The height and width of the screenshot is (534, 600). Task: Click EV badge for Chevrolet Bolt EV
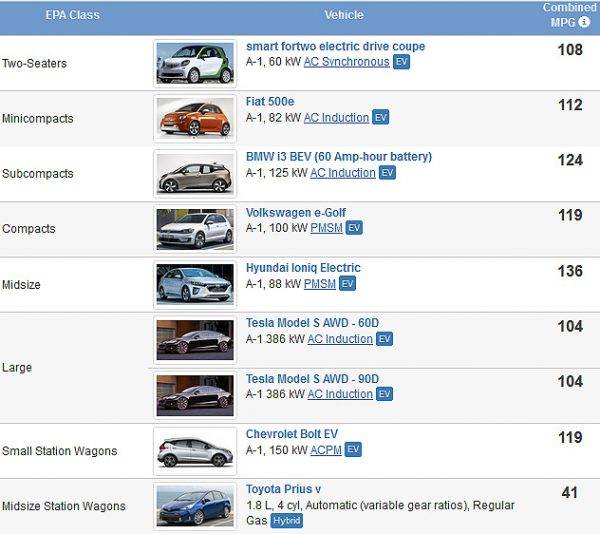pyautogui.click(x=353, y=449)
